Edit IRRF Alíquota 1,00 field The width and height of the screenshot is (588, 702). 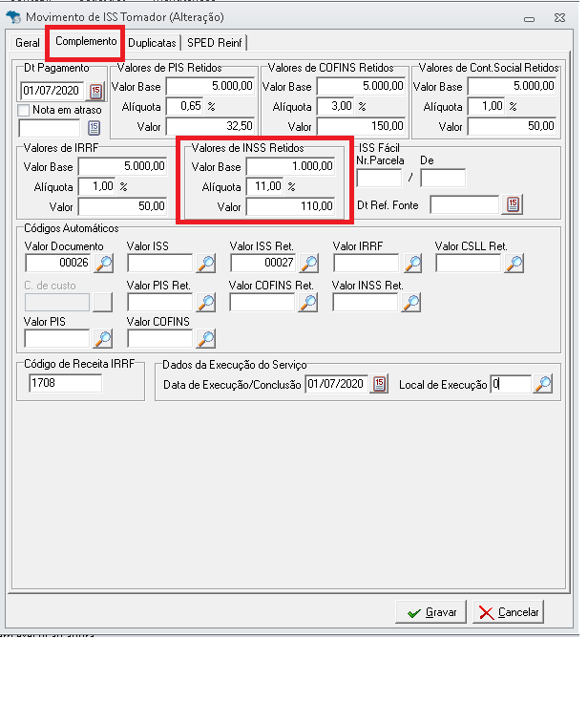pyautogui.click(x=96, y=186)
